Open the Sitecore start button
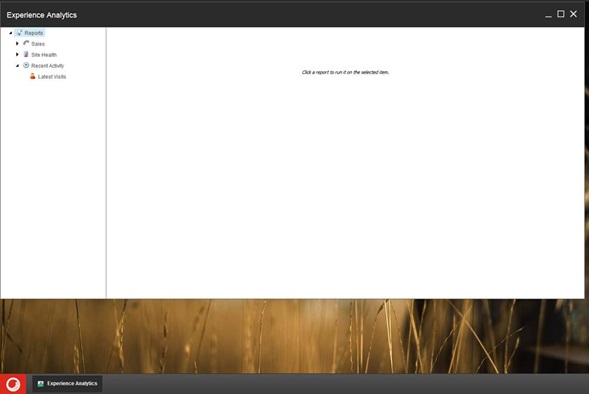 tap(13, 384)
